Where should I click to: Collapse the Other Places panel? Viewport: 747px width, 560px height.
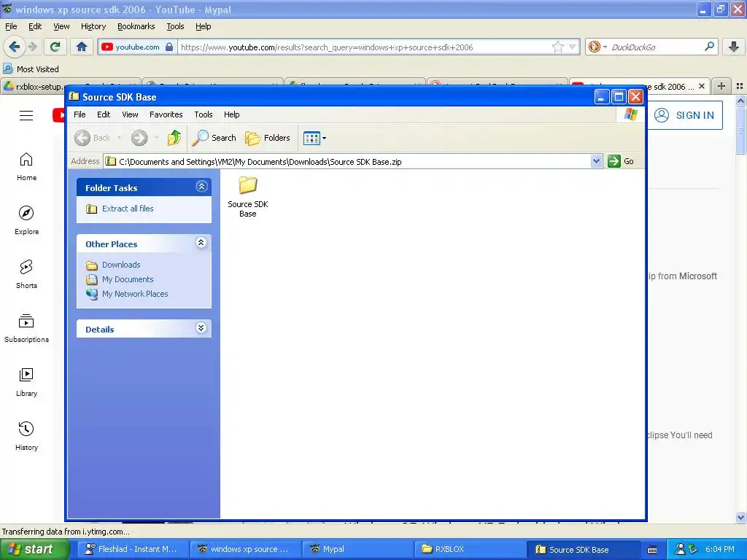click(x=201, y=243)
